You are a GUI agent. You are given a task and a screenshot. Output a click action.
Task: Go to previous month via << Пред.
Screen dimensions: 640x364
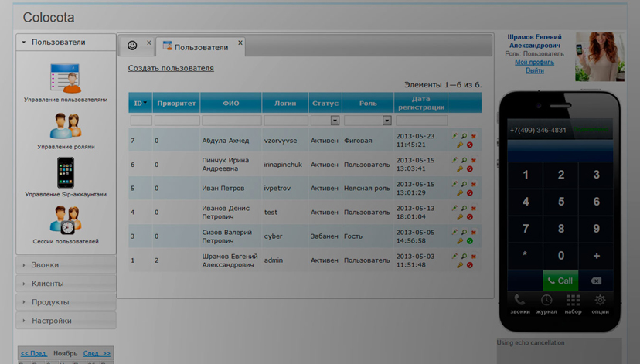pyautogui.click(x=34, y=353)
